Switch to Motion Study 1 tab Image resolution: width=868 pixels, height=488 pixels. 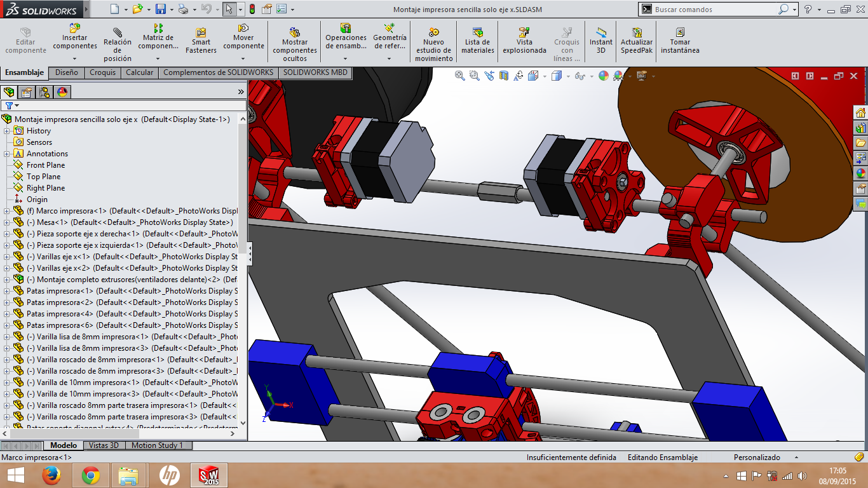click(x=158, y=445)
